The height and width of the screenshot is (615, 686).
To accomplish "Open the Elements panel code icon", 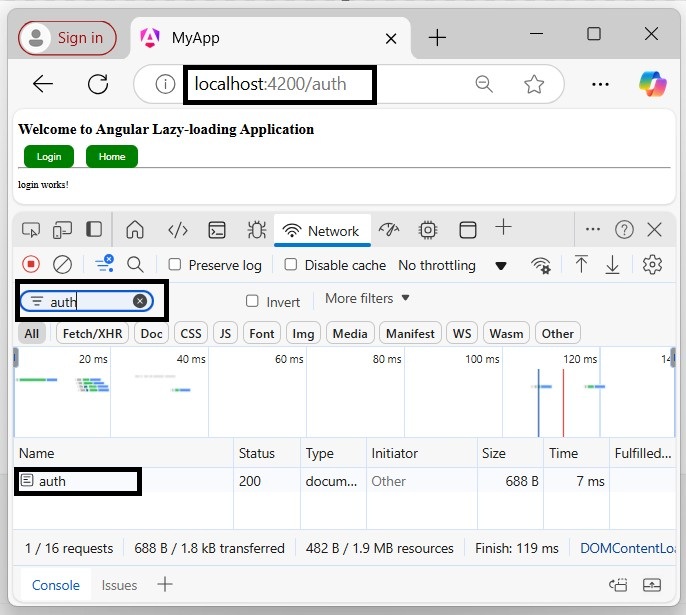I will tap(178, 230).
